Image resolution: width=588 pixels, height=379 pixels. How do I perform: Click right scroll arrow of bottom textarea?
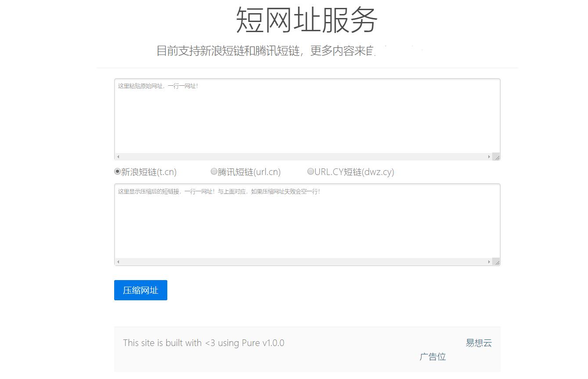pyautogui.click(x=489, y=262)
